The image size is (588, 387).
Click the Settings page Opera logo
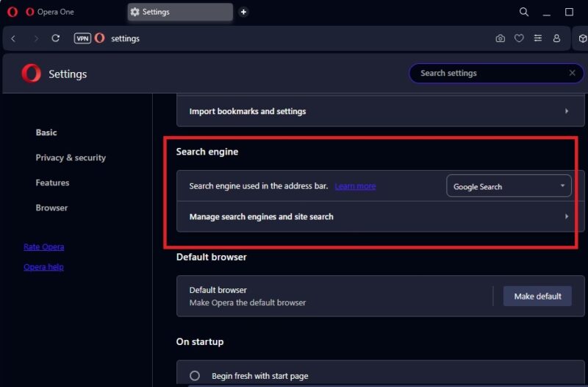[31, 73]
